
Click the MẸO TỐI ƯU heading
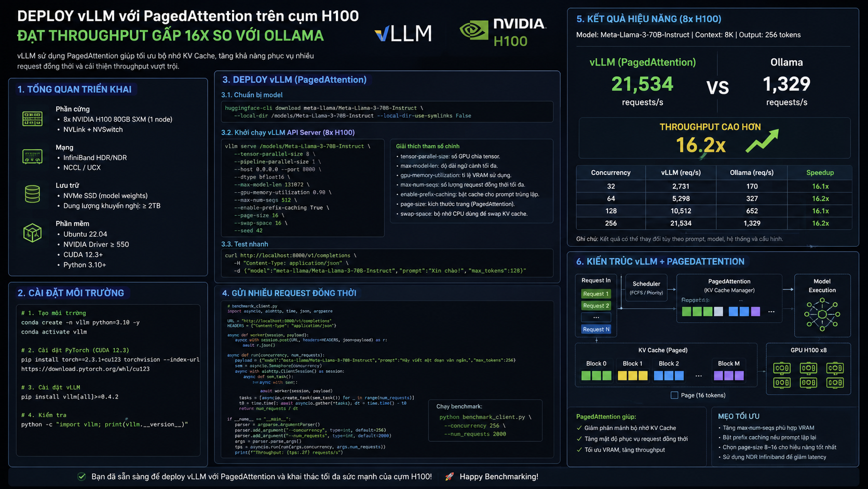[738, 416]
